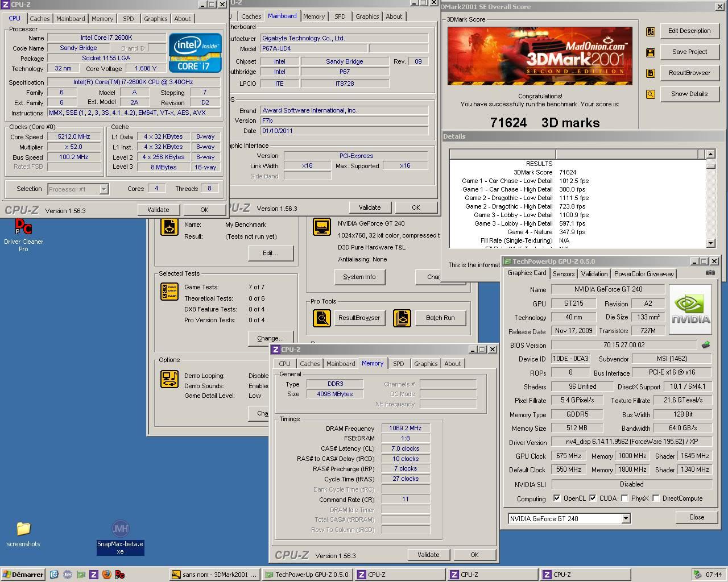Viewport: 728px width, 582px height.
Task: Launch Driver Cleaner from Quick Launch
Action: coord(119,575)
